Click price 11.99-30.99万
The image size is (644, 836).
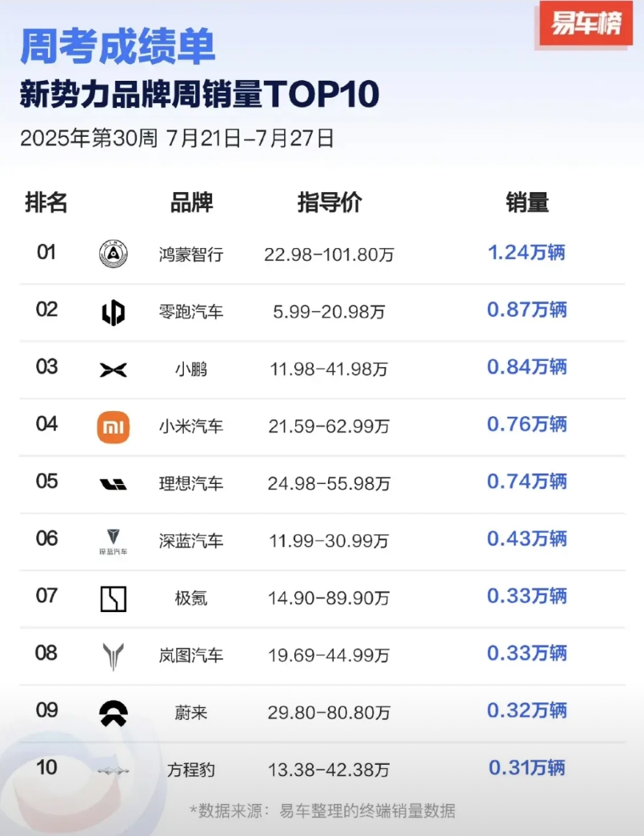pyautogui.click(x=329, y=541)
